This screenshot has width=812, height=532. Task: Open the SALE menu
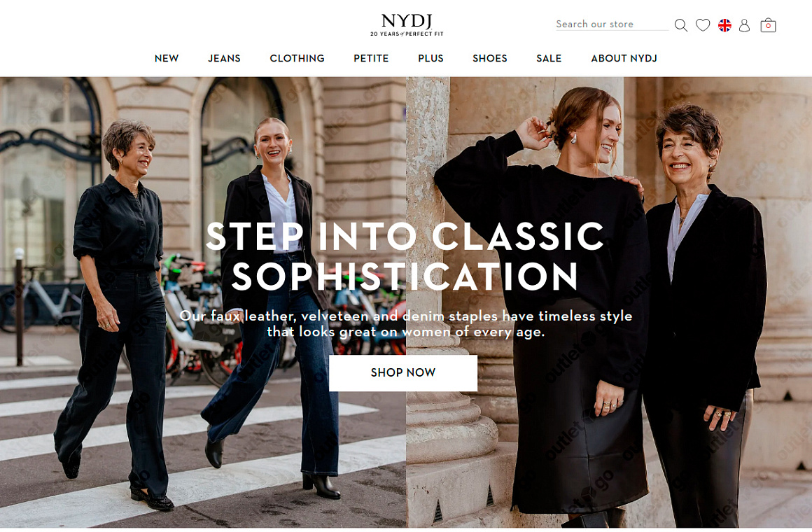[549, 59]
